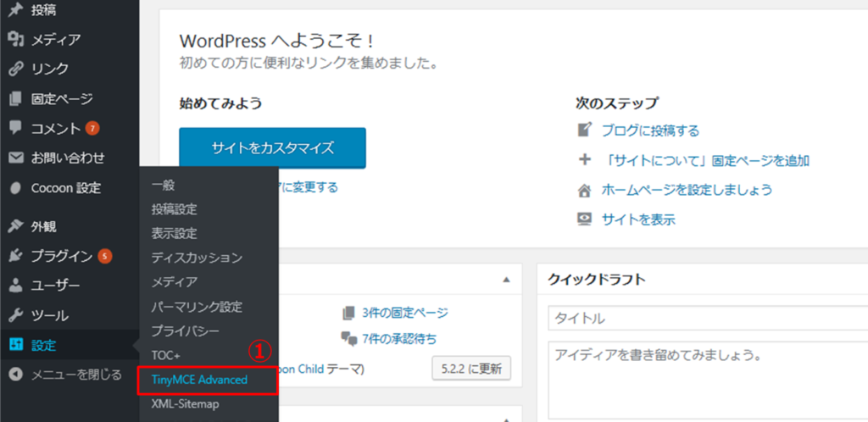Click the user icon beside ユーザー
868x422 pixels.
[x=15, y=286]
